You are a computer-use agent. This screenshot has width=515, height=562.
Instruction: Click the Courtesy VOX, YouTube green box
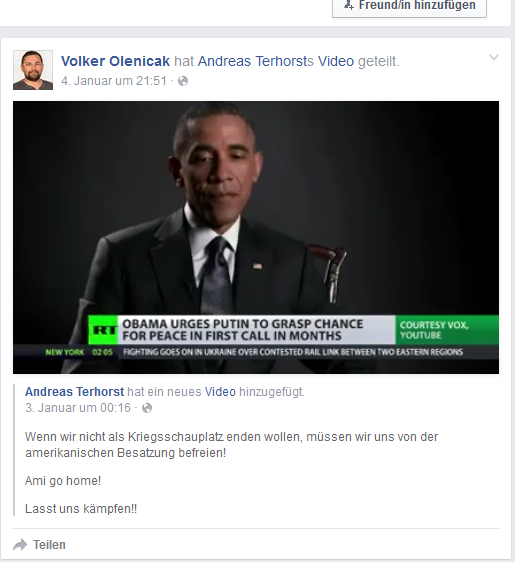447,330
